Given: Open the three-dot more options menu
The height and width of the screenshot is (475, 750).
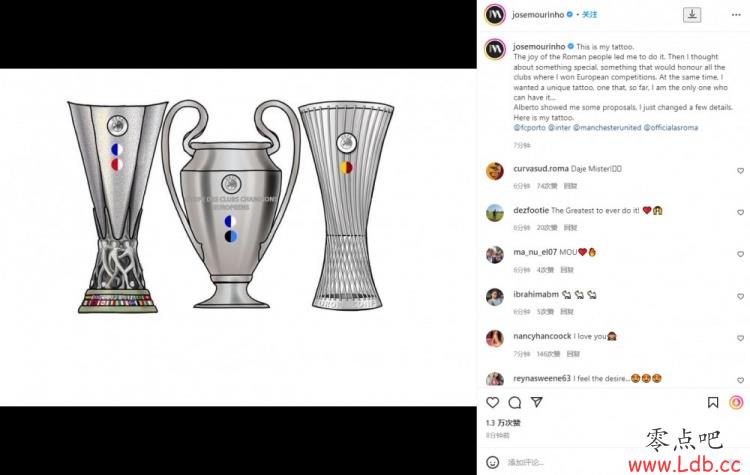Looking at the screenshot, I should coord(736,15).
